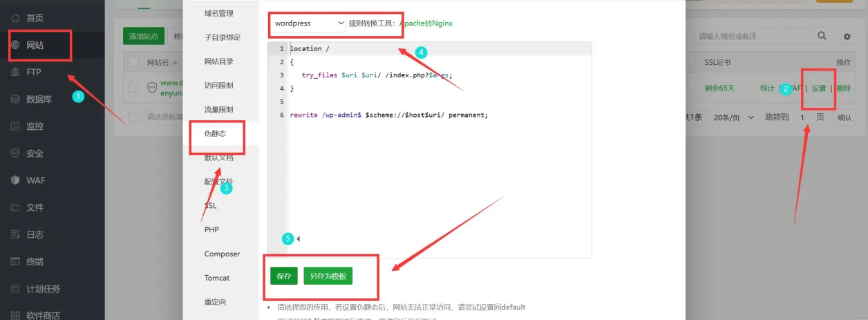Click the line number 1 in the editor gutter
This screenshot has width=868, height=320.
[281, 49]
